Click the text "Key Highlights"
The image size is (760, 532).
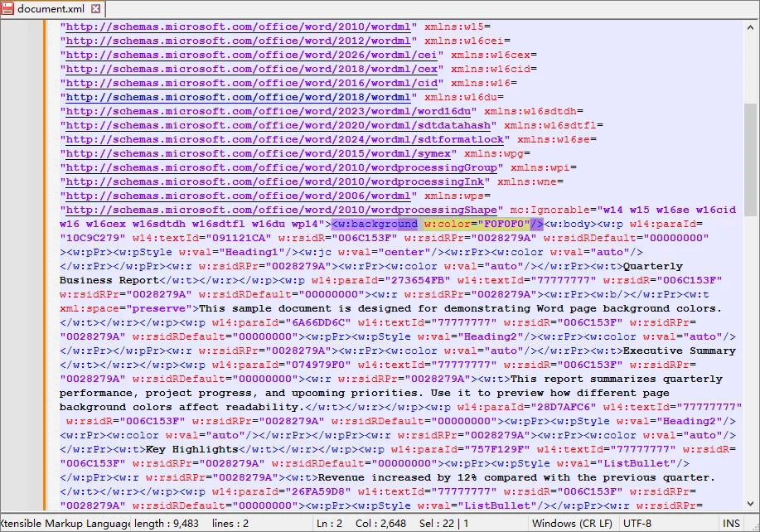pos(192,448)
